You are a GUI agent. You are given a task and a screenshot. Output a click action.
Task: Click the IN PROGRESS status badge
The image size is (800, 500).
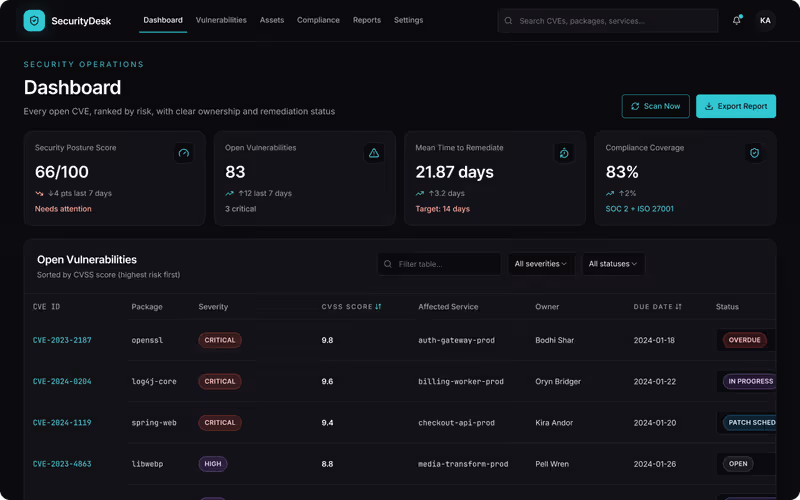(749, 382)
